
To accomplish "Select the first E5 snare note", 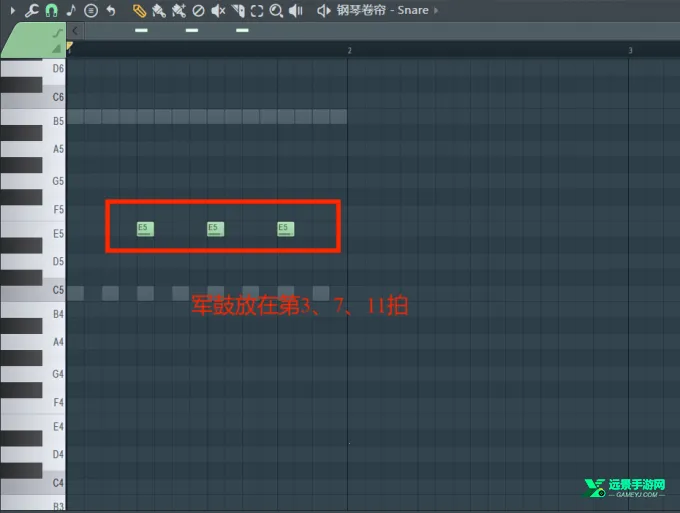I will [145, 229].
